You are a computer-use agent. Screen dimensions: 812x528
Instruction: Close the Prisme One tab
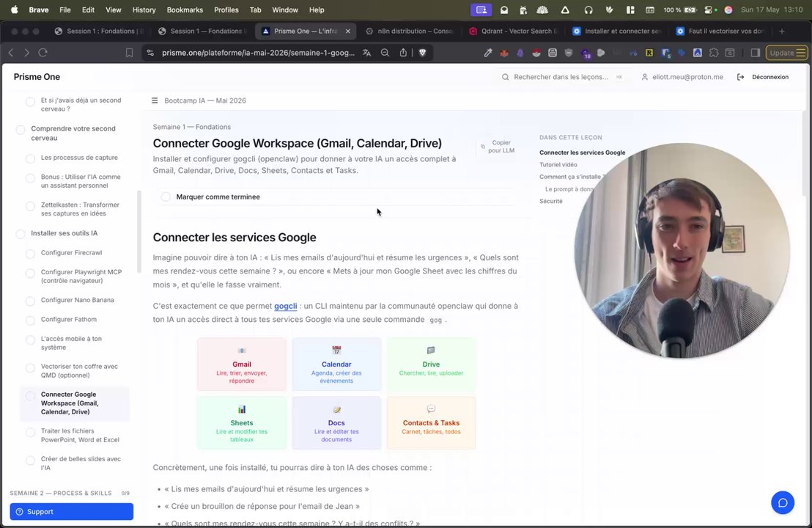point(347,31)
